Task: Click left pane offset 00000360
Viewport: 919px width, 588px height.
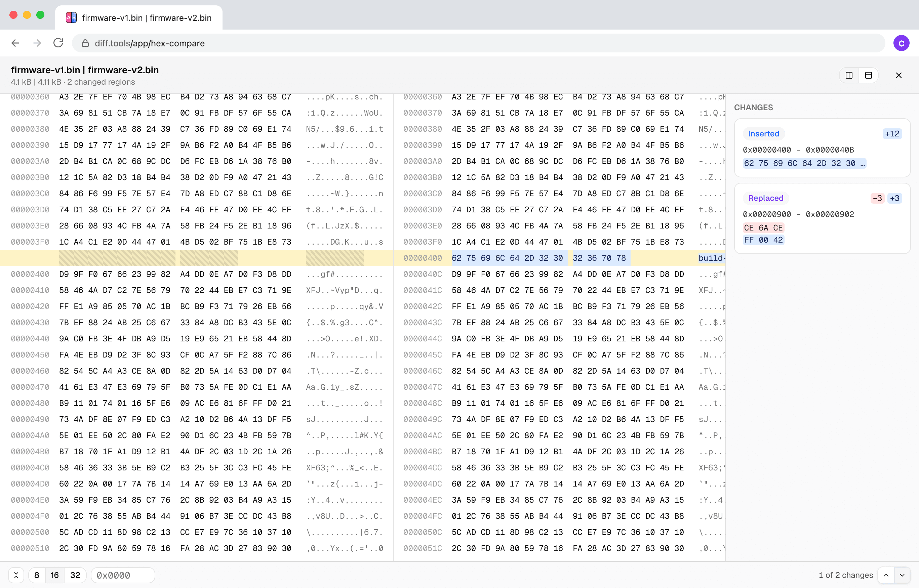Action: click(30, 97)
